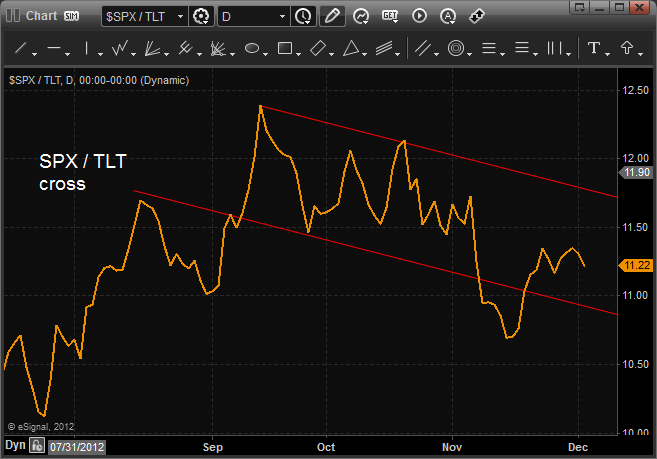Start bar replay play button
The image size is (657, 459).
coord(419,16)
